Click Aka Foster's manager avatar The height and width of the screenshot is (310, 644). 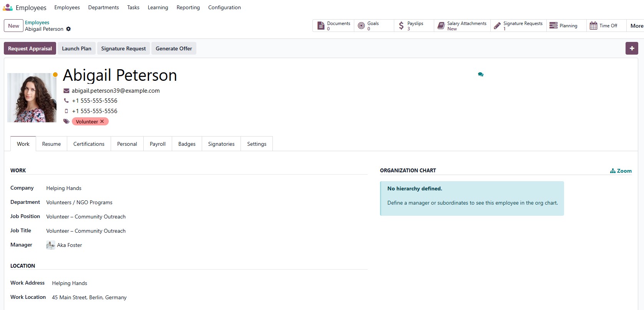[50, 245]
